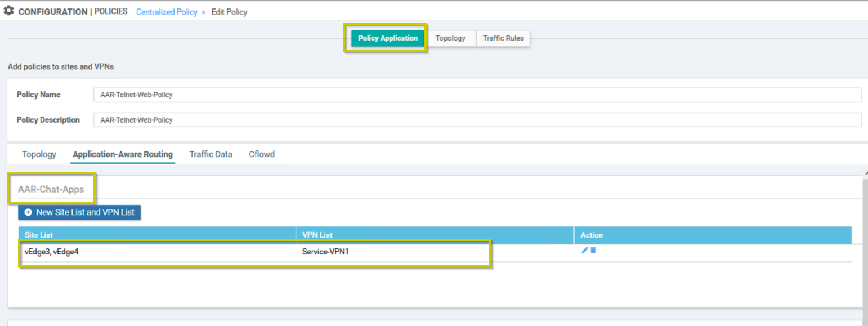Focus the Policy Description input field

(477, 120)
